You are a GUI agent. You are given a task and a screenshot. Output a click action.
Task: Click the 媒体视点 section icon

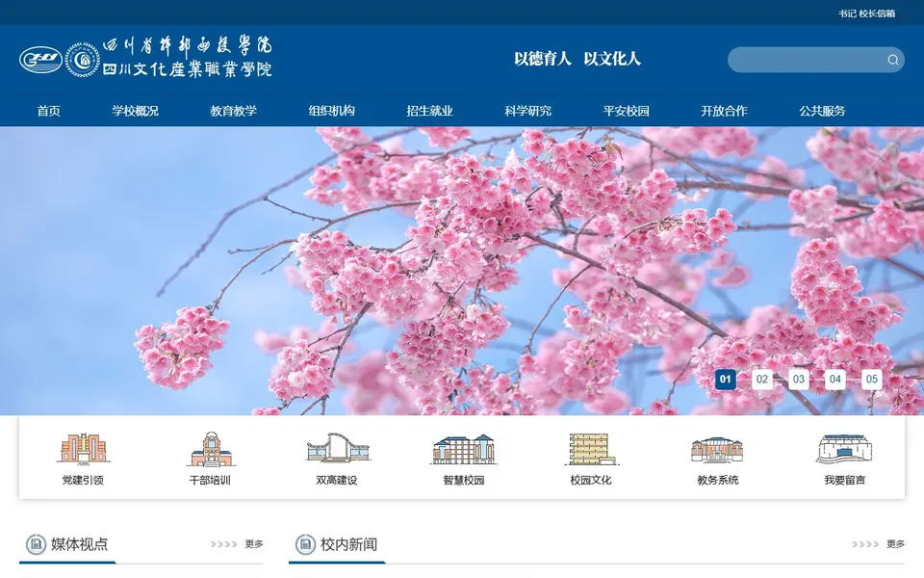coord(36,543)
